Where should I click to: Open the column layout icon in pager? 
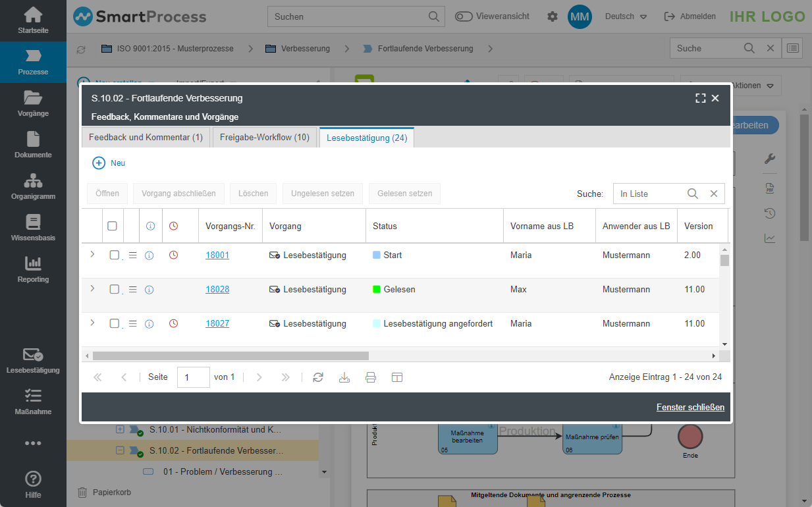[x=397, y=377]
